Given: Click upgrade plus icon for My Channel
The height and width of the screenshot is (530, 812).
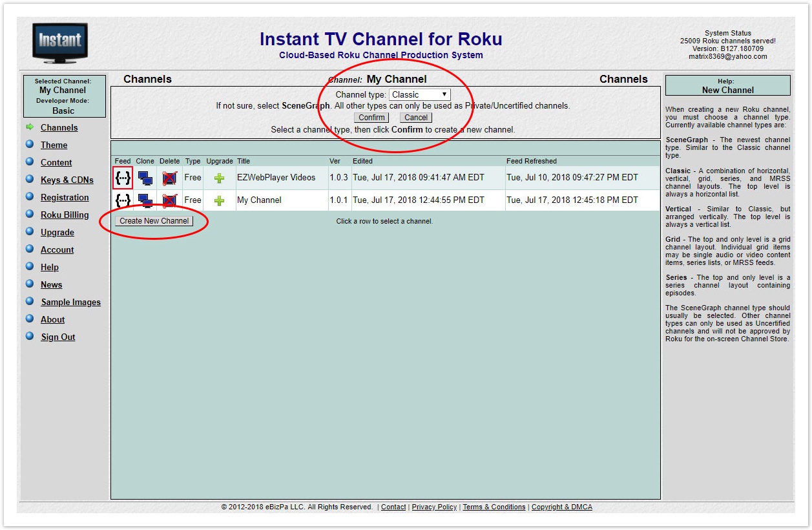Looking at the screenshot, I should pos(219,200).
